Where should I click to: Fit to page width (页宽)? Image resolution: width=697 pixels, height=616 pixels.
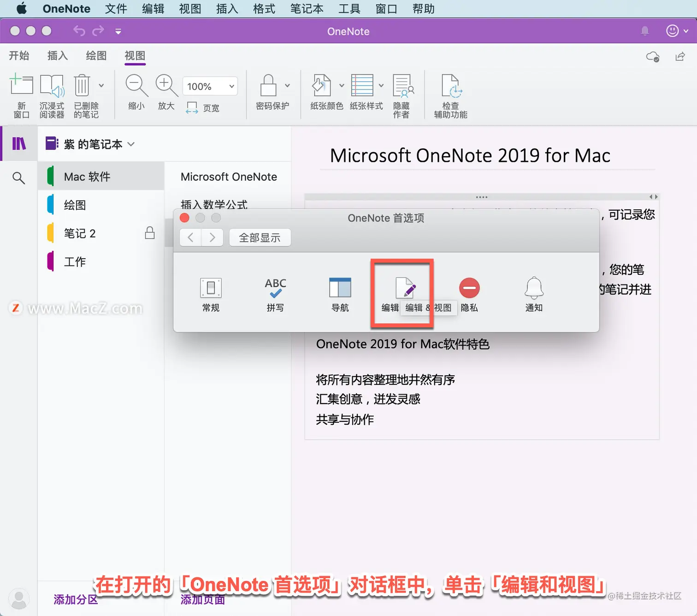pos(203,108)
